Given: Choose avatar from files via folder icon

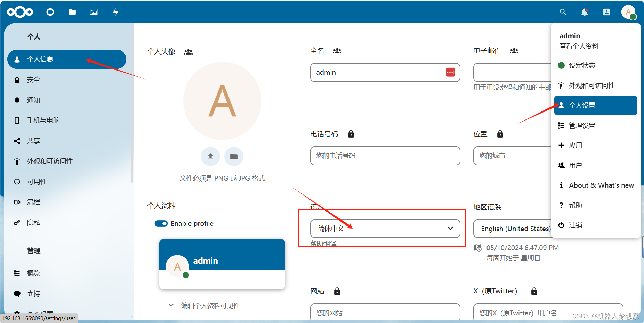Looking at the screenshot, I should [234, 156].
